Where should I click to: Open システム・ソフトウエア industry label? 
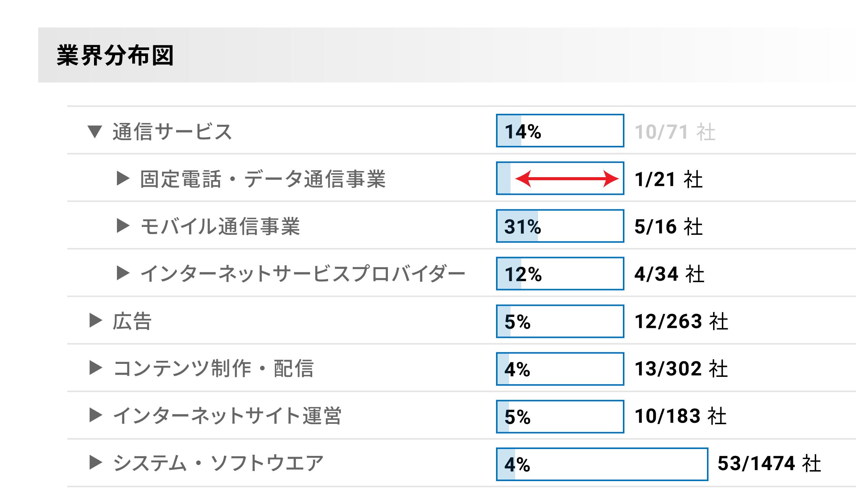(x=218, y=463)
